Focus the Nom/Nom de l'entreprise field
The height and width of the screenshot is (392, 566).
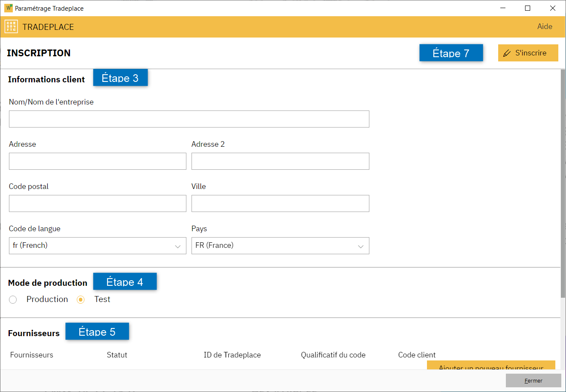[189, 119]
